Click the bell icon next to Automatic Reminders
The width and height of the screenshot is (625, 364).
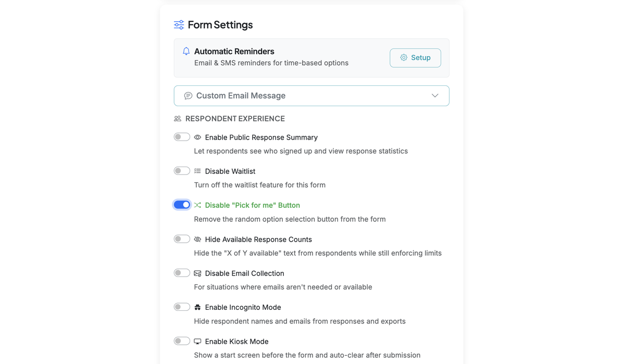coord(186,51)
